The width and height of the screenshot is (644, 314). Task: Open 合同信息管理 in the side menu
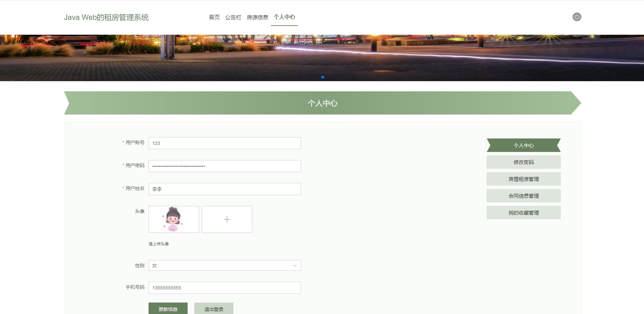pyautogui.click(x=523, y=196)
